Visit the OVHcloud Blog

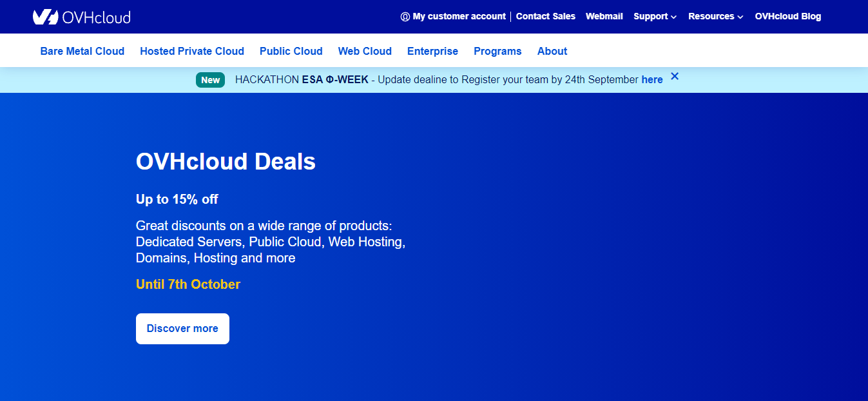pos(788,17)
